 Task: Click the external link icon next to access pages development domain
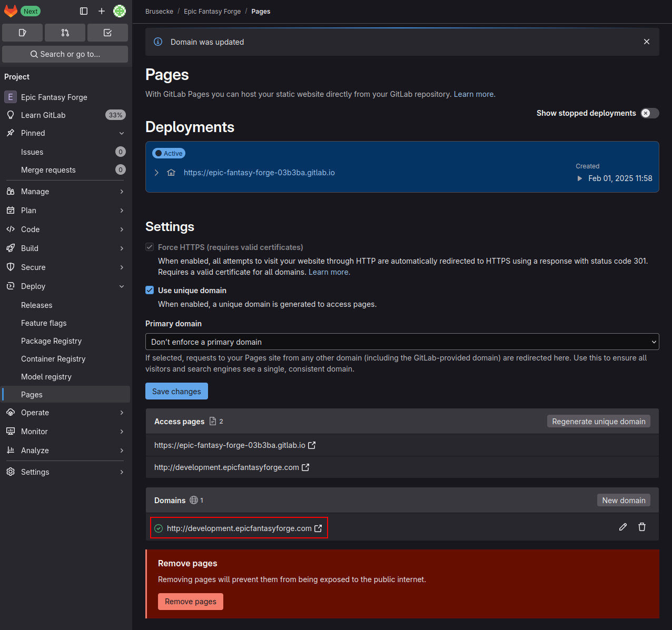(x=305, y=467)
